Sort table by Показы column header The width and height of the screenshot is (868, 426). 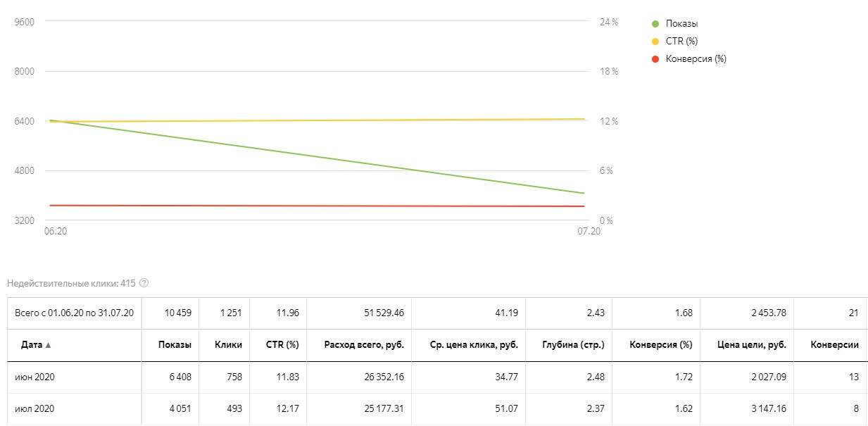point(175,345)
